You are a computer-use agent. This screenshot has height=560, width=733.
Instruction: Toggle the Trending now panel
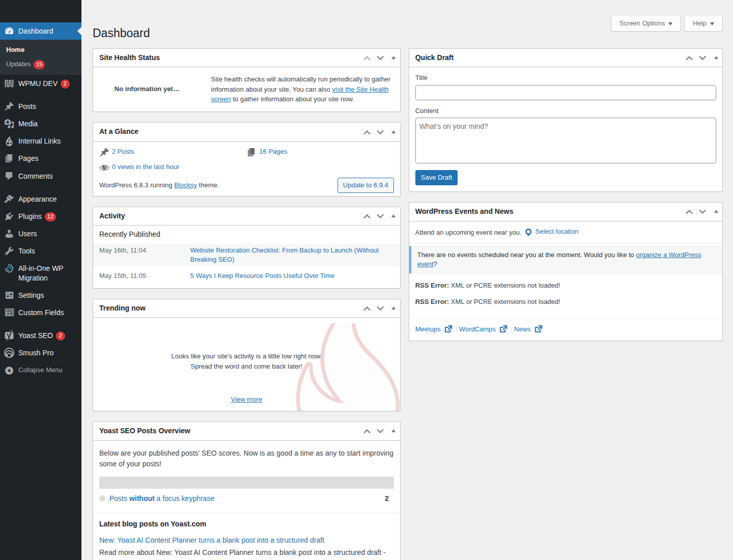[x=393, y=308]
